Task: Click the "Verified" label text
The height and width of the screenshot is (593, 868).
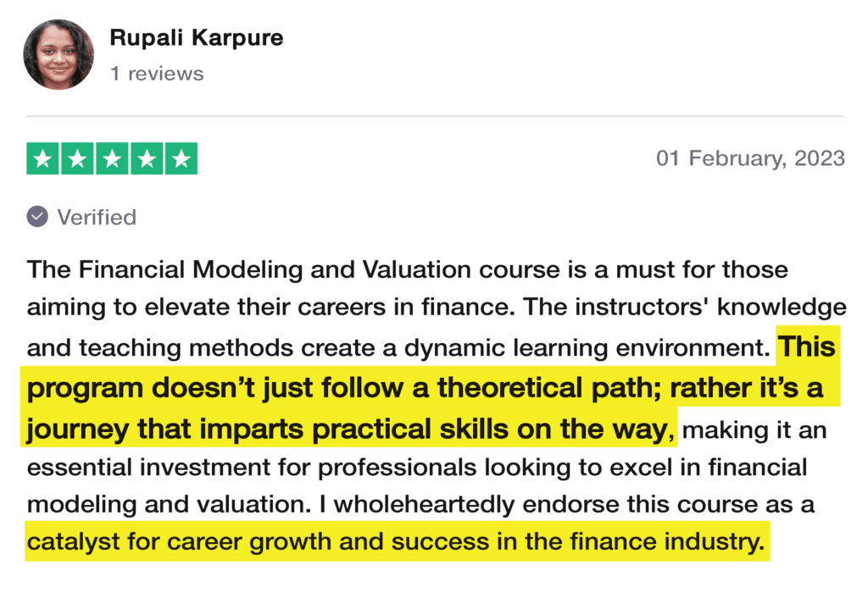Action: 97,218
